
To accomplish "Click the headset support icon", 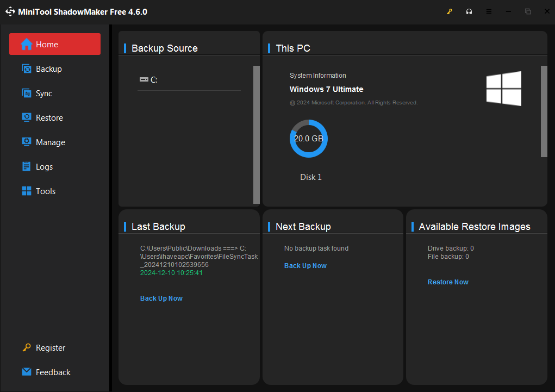I will 469,11.
